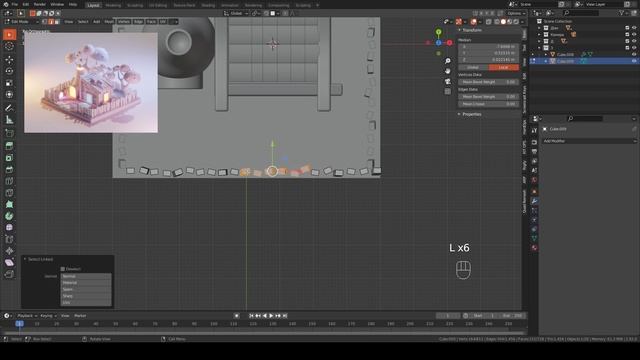Expand the Cube.008 object in the outliner

546,54
